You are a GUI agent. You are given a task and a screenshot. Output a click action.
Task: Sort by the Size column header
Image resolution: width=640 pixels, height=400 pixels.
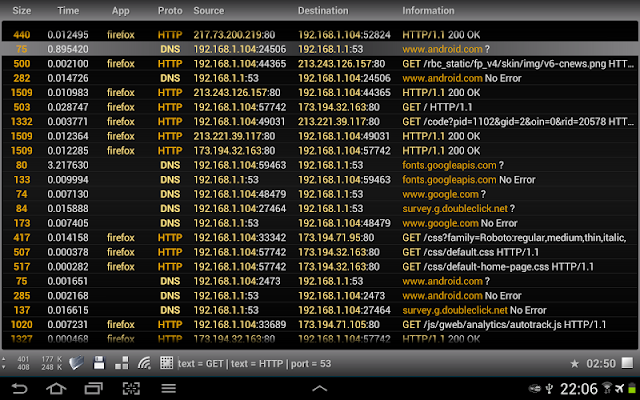coord(22,11)
